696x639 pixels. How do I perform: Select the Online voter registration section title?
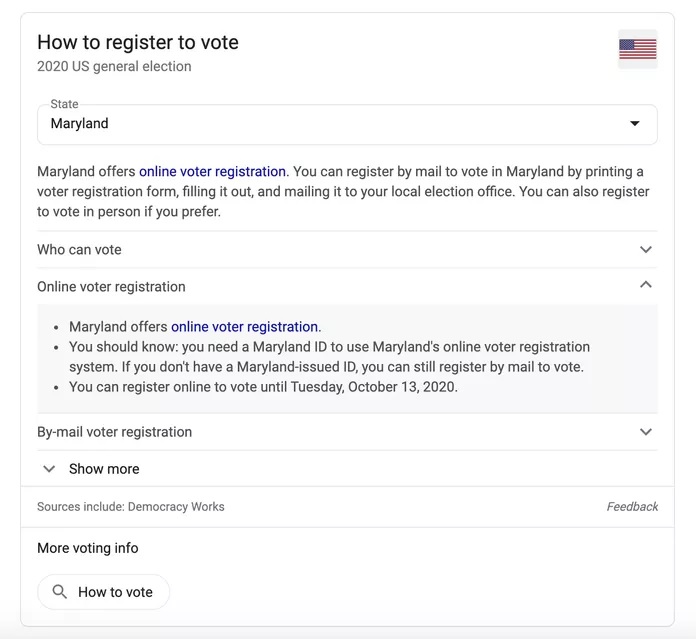[111, 287]
